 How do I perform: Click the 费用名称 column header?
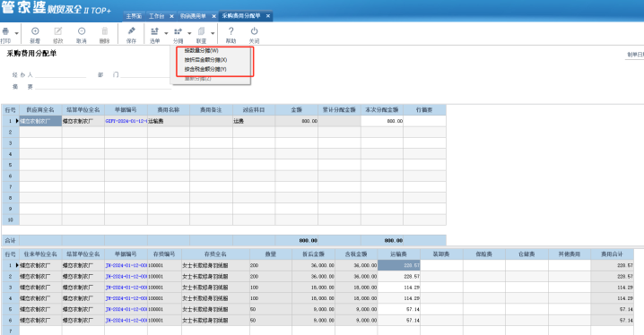coord(169,110)
